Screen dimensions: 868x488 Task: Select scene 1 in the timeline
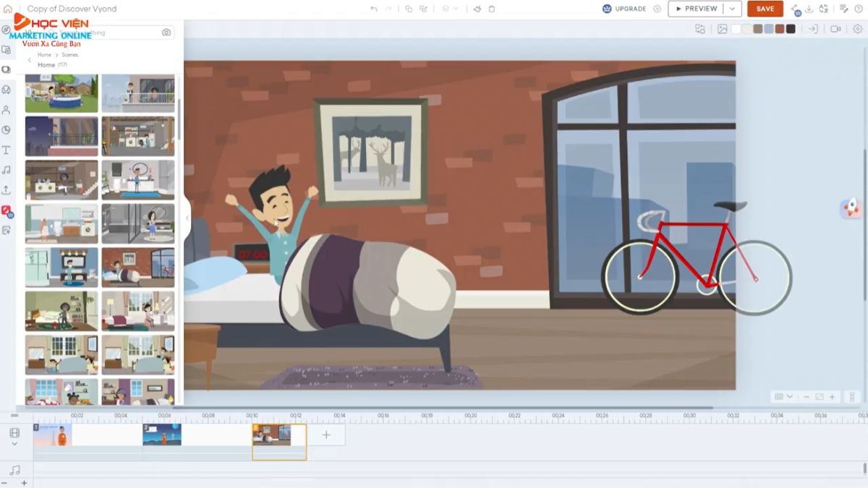coord(53,435)
